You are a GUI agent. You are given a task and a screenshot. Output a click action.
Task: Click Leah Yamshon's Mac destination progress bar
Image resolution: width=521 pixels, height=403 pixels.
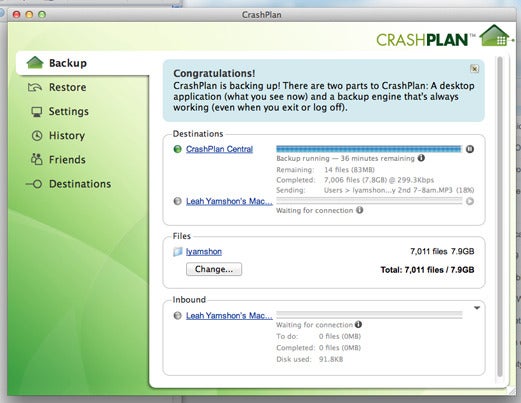[369, 201]
